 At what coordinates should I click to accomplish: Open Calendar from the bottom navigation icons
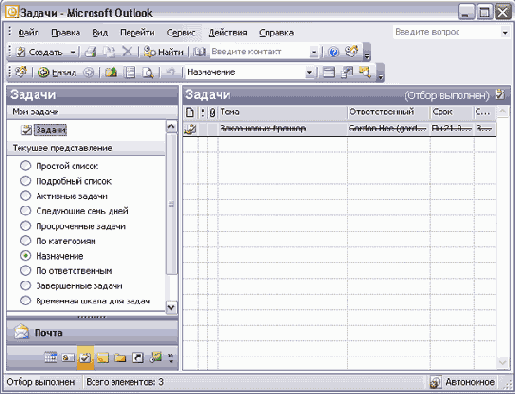pos(51,358)
